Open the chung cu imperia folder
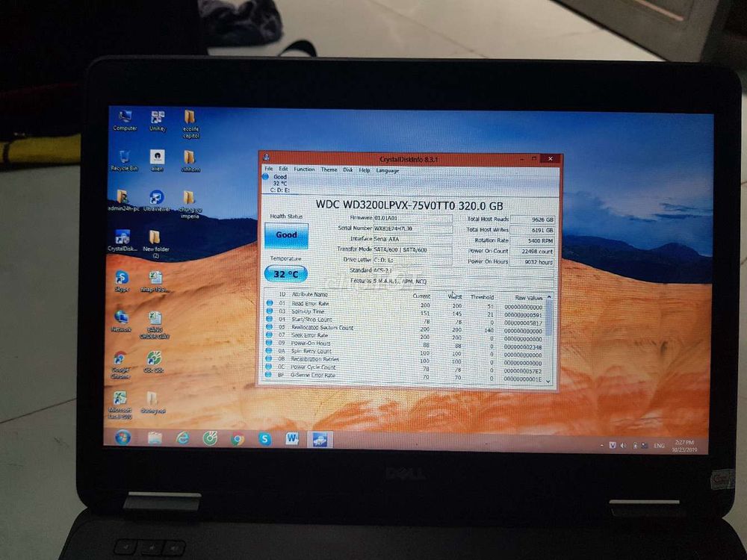Image resolution: width=747 pixels, height=560 pixels. pyautogui.click(x=190, y=204)
